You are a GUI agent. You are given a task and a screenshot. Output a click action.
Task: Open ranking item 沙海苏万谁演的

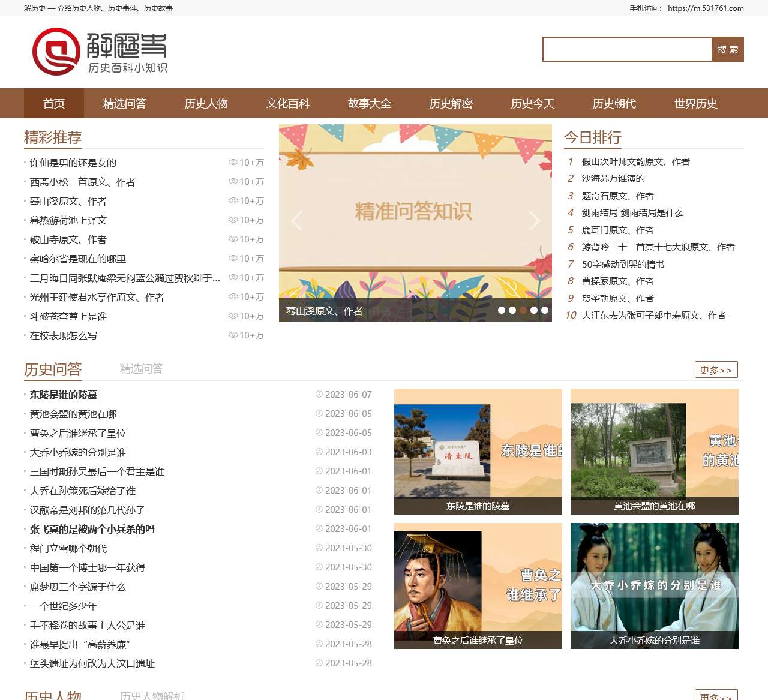613,179
